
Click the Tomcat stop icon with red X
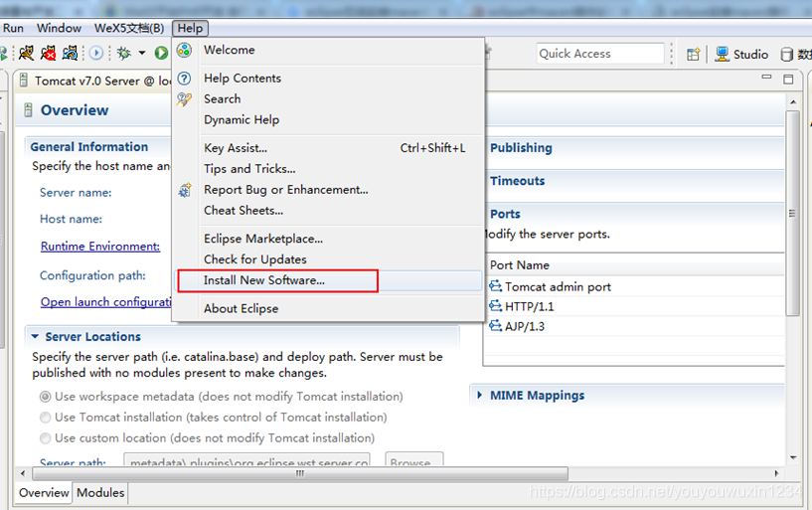pos(48,53)
